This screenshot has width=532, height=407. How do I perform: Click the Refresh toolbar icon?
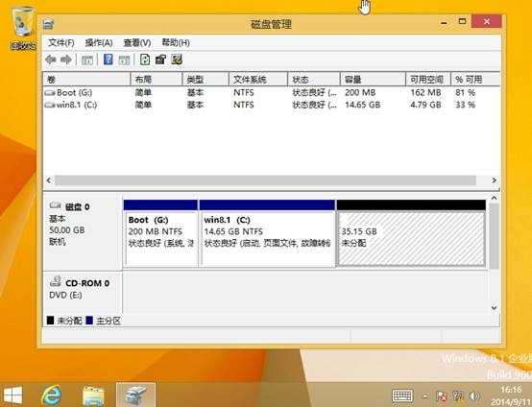click(x=145, y=60)
